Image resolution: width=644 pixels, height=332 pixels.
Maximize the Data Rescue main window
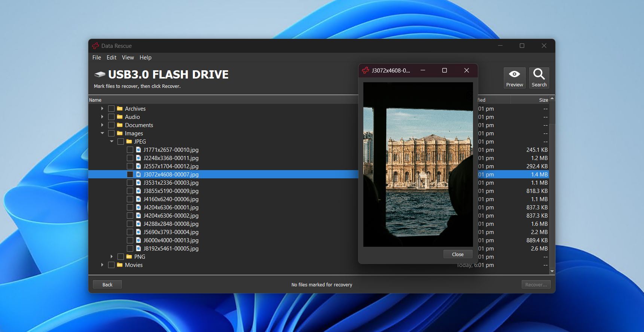pos(522,46)
